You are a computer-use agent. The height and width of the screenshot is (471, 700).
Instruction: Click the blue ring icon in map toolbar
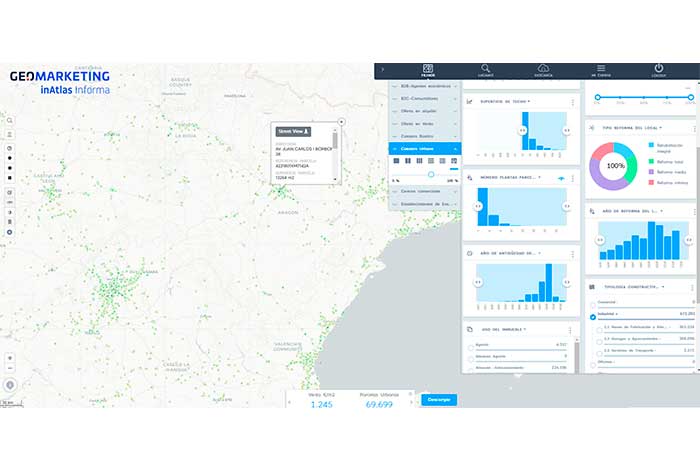tap(9, 232)
